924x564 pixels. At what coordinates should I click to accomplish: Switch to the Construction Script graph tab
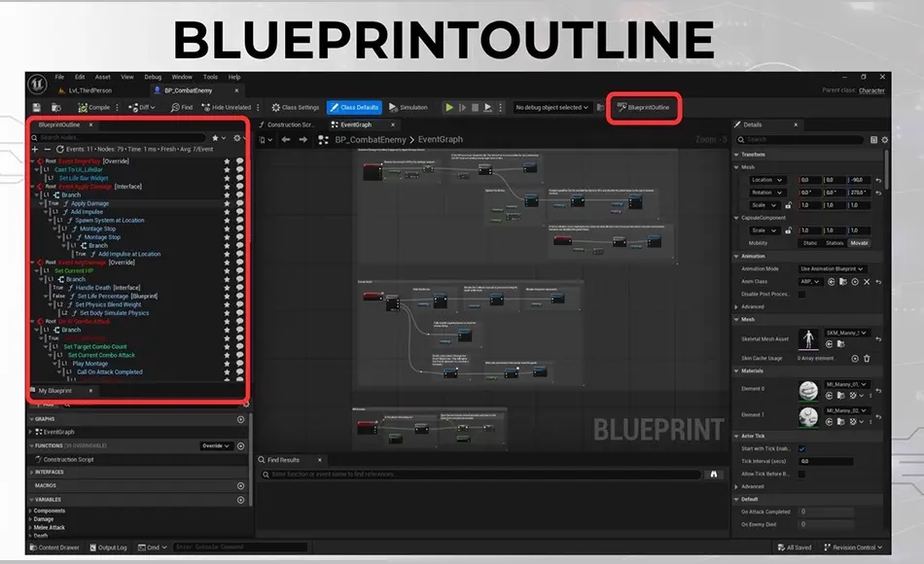tap(287, 124)
